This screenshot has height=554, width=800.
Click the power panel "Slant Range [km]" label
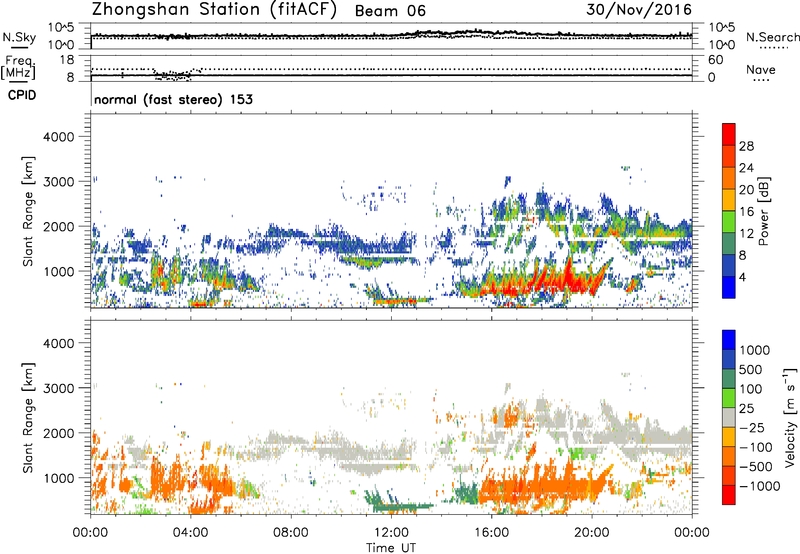28,212
